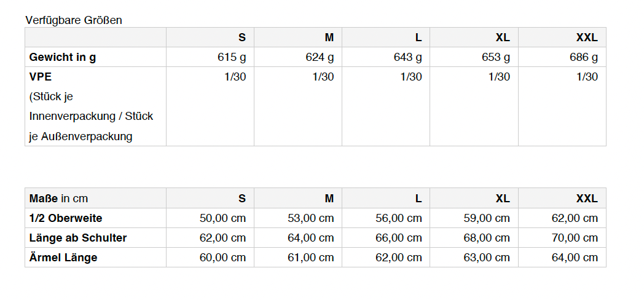644x300 pixels.
Task: Click the "Länge ab Schulter" row label
Action: click(78, 238)
